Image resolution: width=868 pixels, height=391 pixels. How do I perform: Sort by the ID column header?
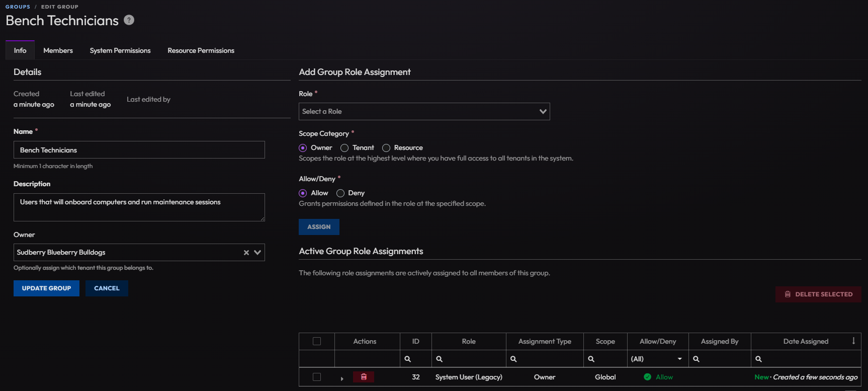(x=416, y=341)
